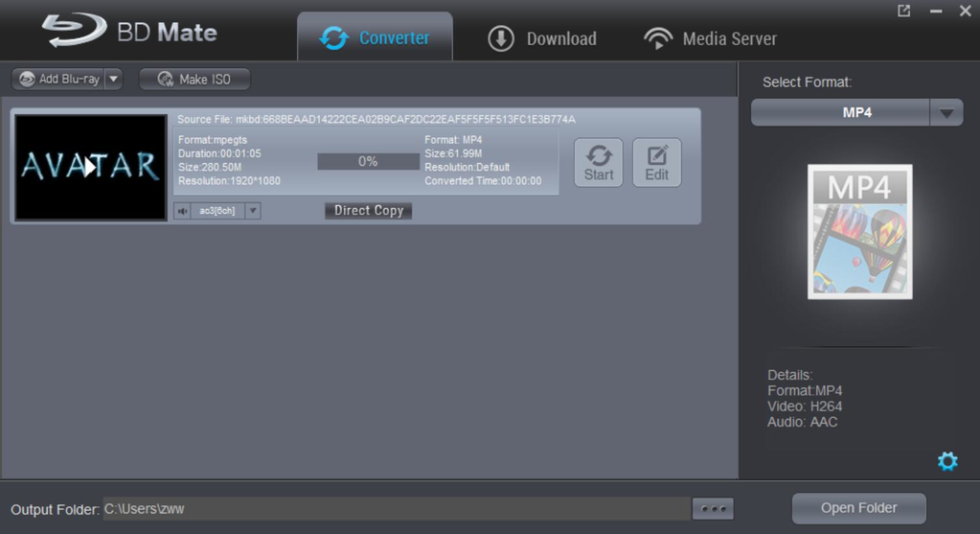Click the 0% conversion progress bar
980x534 pixels.
tap(368, 162)
